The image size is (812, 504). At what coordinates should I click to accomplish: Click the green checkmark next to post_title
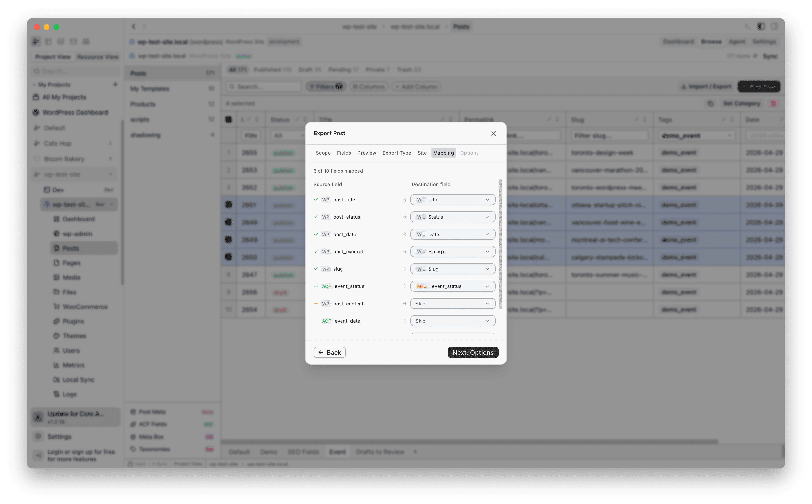316,200
